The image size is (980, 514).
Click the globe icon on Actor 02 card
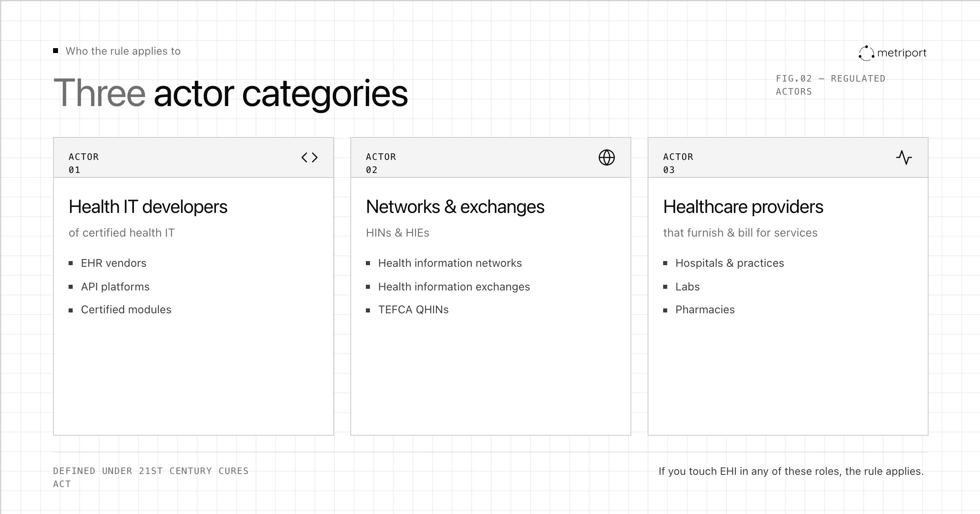coord(607,157)
